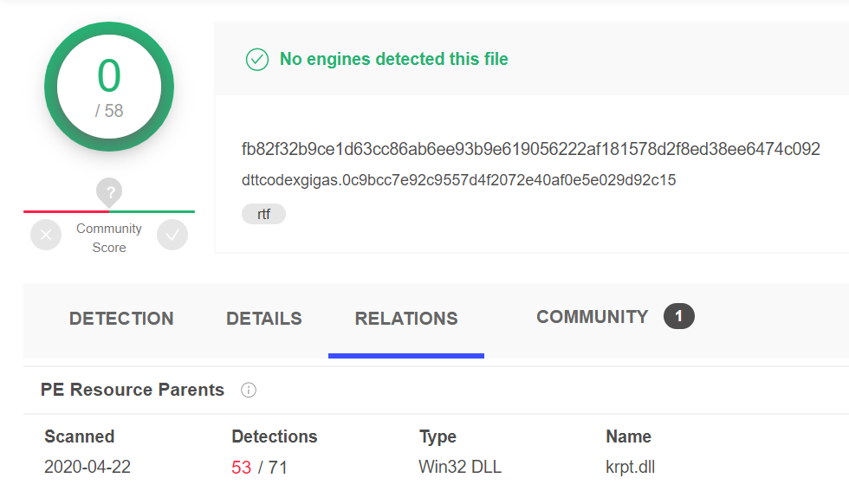This screenshot has height=504, width=849.
Task: Click the SHA-256 hash starting with fb82f32b
Action: (x=530, y=149)
